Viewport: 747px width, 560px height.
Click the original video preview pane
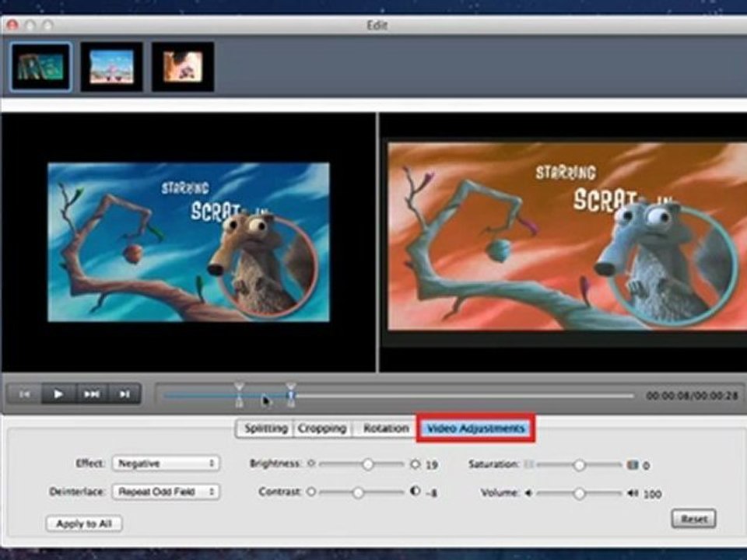tap(188, 243)
